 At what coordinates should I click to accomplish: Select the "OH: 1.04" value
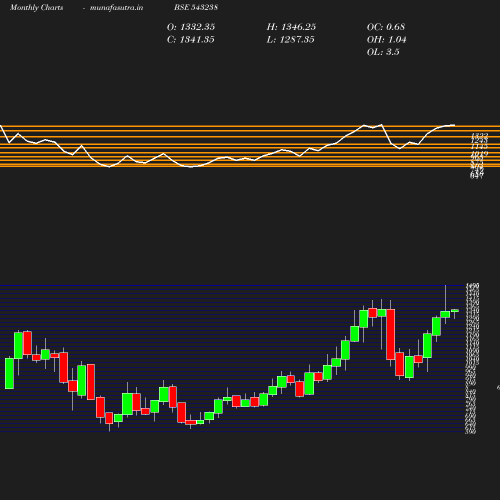click(387, 40)
